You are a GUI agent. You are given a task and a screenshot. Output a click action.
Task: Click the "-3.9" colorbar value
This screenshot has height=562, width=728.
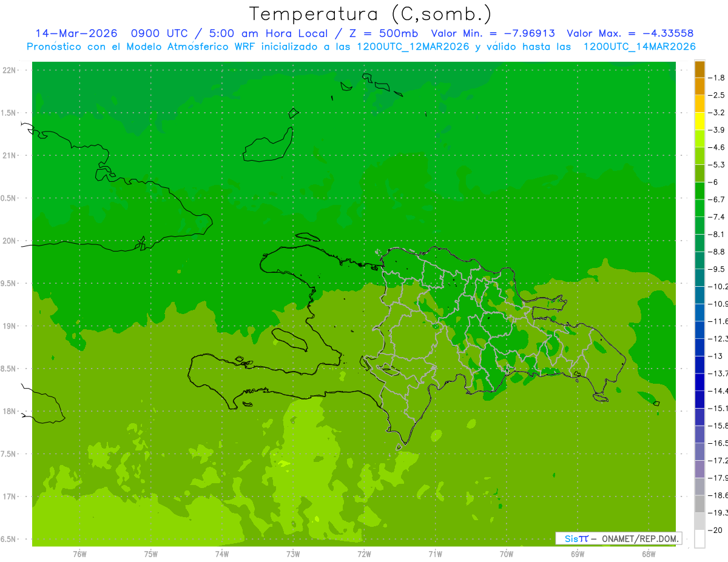(x=717, y=130)
